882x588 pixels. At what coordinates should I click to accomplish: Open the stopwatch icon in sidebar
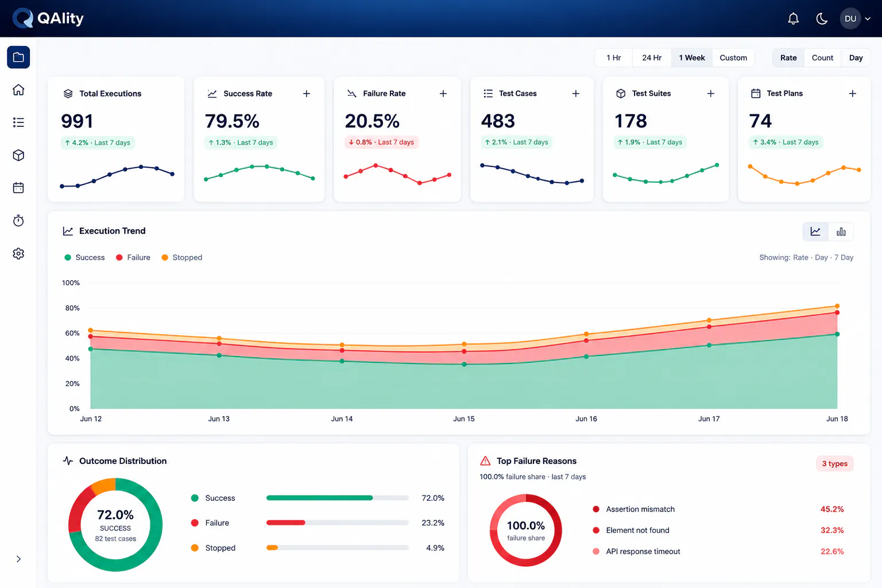pyautogui.click(x=18, y=220)
